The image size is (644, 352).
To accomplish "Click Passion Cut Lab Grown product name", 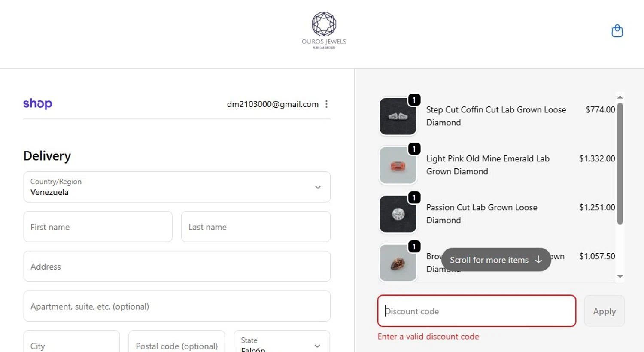I will pos(482,214).
